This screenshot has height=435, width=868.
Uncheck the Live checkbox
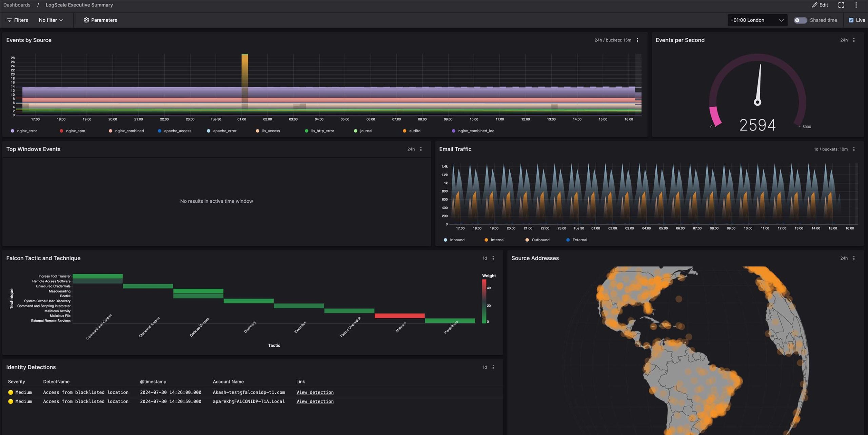point(851,20)
